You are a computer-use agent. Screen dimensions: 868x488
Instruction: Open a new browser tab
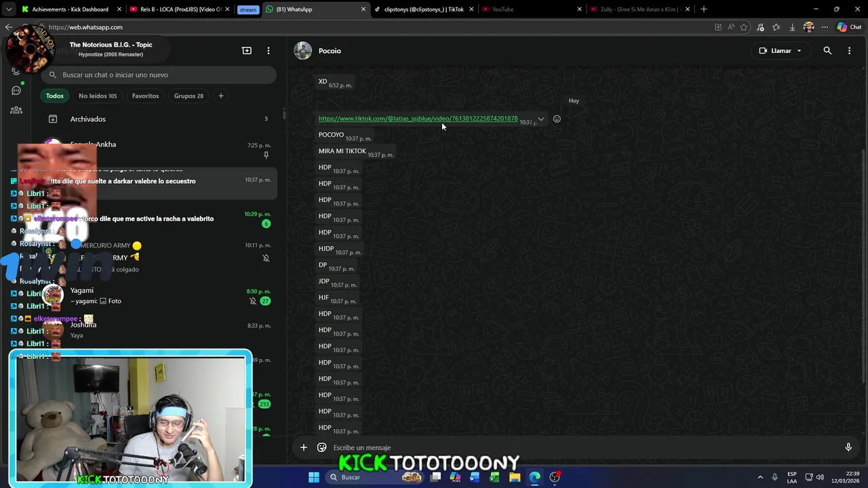coord(703,9)
